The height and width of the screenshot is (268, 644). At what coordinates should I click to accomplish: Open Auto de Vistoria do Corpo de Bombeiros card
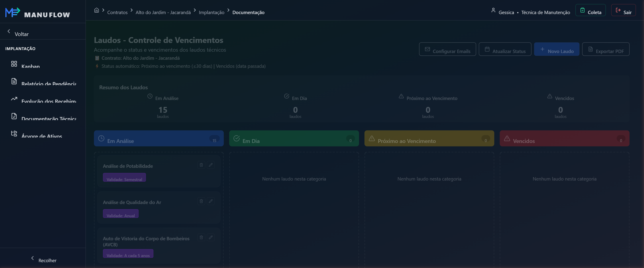click(x=159, y=245)
